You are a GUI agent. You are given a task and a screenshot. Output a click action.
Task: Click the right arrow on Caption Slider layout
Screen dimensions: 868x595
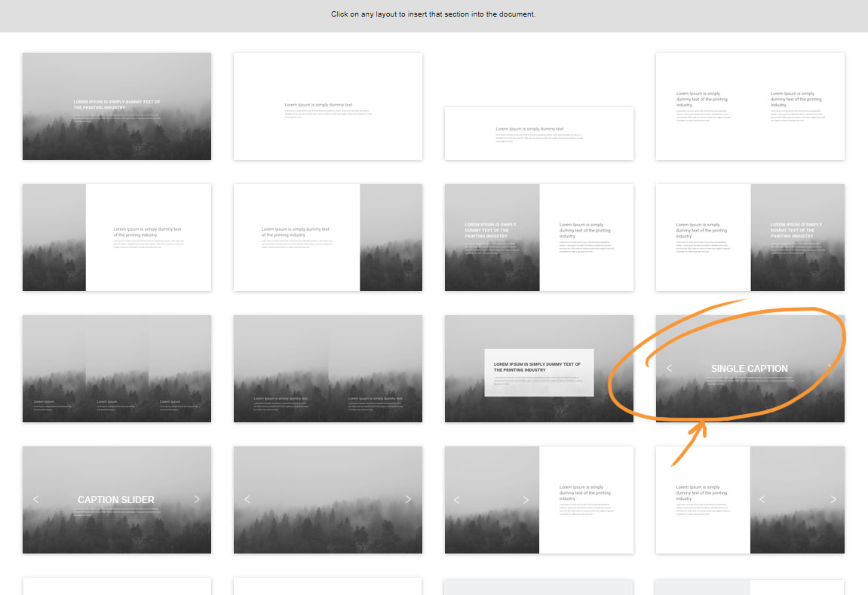click(198, 499)
